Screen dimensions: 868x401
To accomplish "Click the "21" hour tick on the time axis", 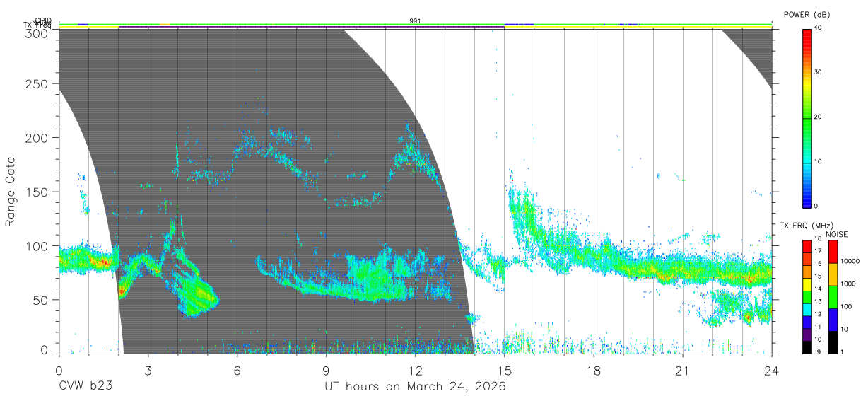I will pos(682,370).
